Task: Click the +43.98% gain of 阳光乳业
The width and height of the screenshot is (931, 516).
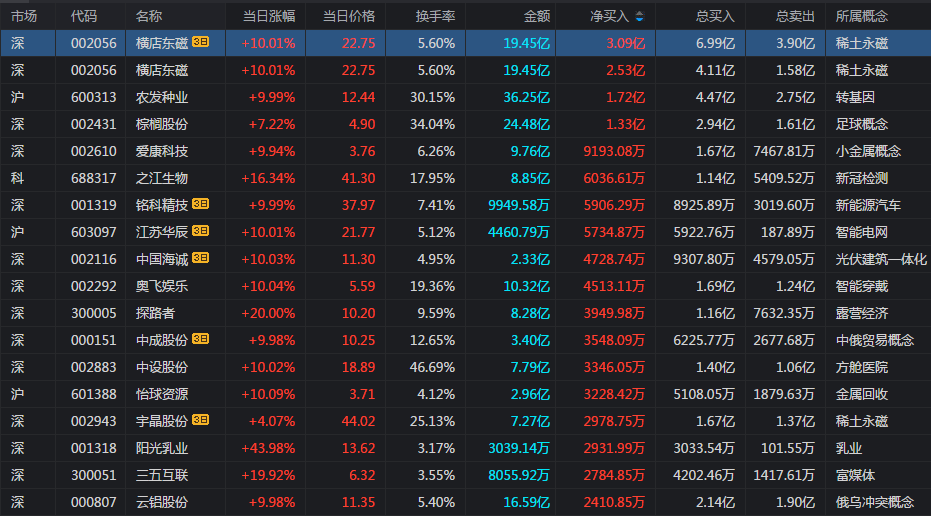Action: click(x=268, y=448)
